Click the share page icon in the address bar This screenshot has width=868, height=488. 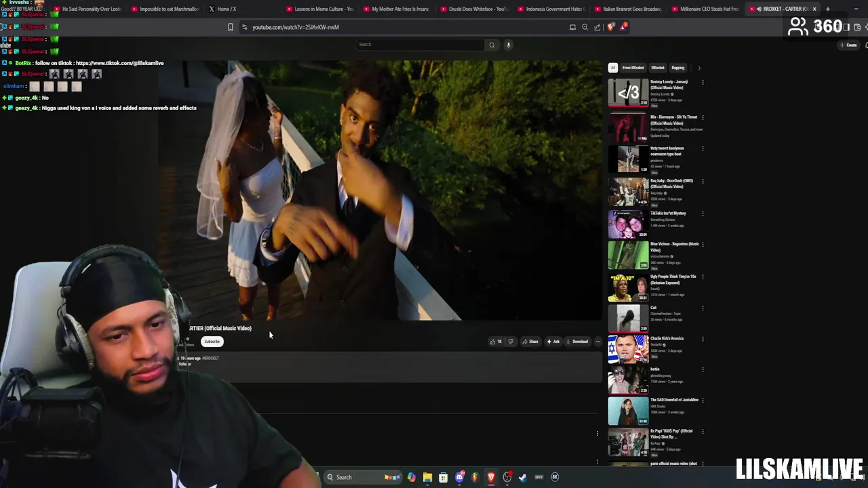click(x=597, y=27)
